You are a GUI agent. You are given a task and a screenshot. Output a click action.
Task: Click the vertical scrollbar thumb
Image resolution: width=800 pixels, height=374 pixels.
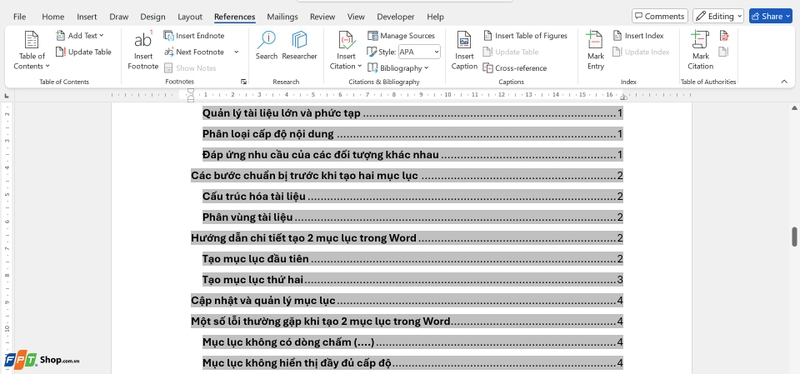[794, 236]
